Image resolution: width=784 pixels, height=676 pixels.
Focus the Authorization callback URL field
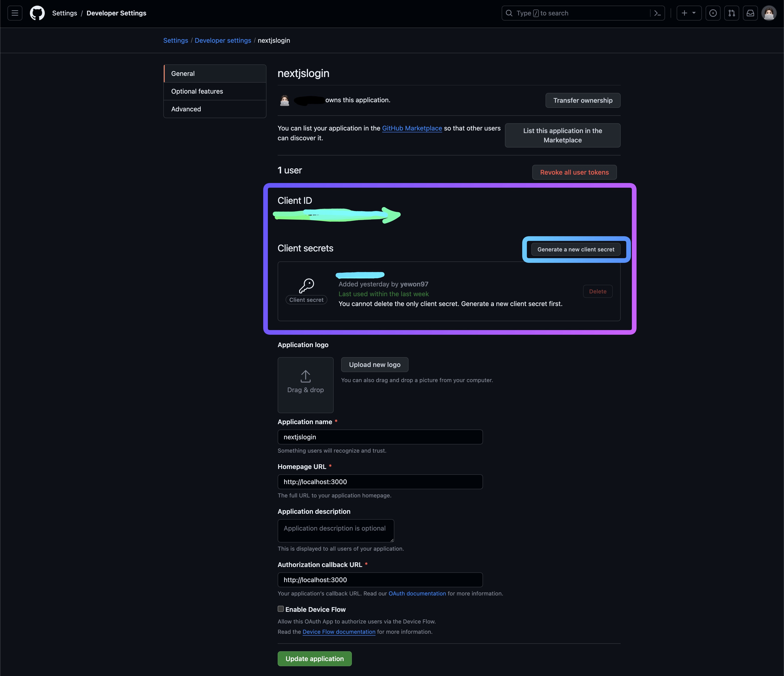pos(380,580)
